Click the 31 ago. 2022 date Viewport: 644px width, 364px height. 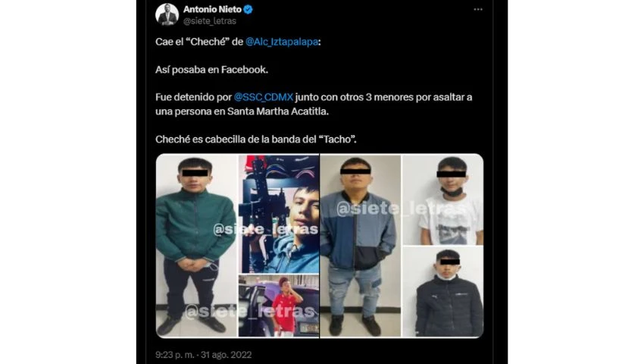point(227,355)
